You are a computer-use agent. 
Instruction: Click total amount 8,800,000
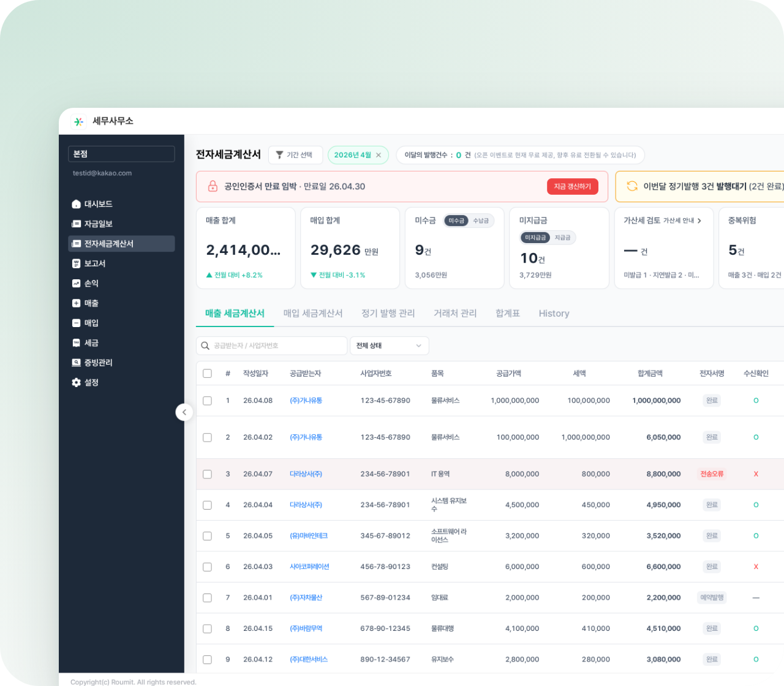click(663, 474)
